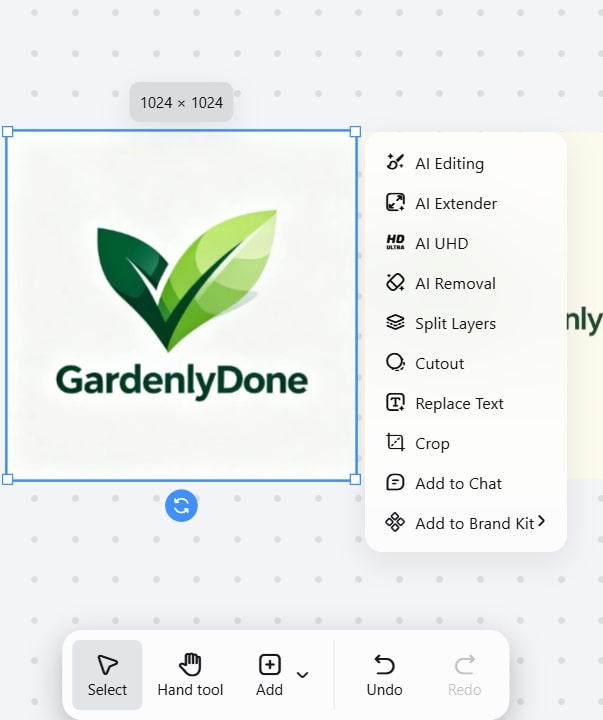Open the Add tool dropdown chevron
The height and width of the screenshot is (720, 603).
tap(303, 675)
